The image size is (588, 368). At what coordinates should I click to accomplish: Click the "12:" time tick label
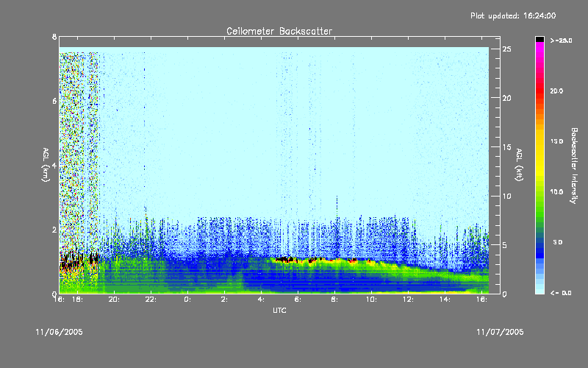(x=408, y=300)
